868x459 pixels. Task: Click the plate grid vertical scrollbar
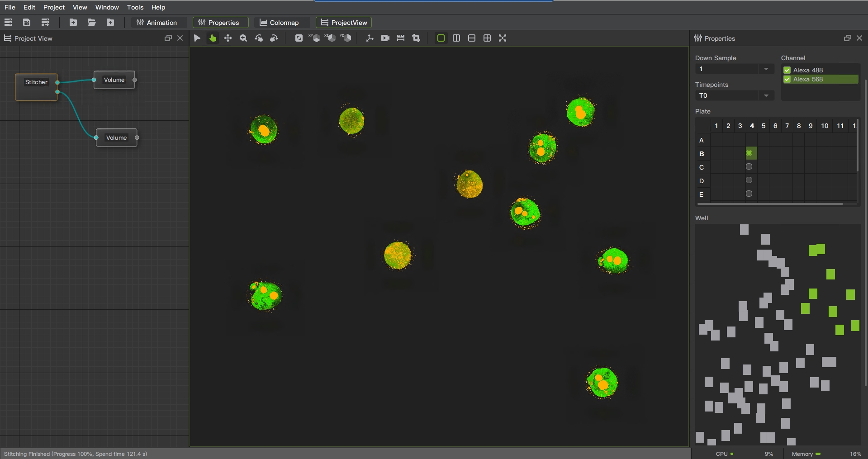coord(858,145)
